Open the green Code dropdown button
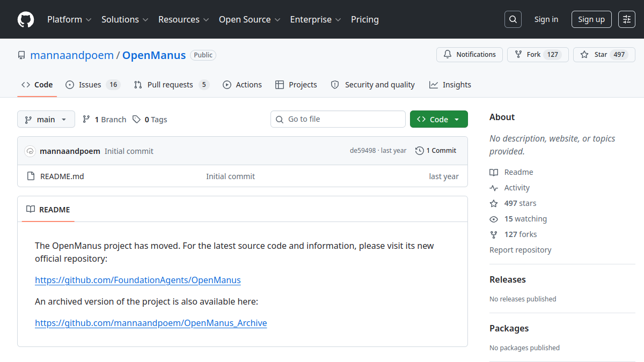This screenshot has height=362, width=644. click(439, 119)
